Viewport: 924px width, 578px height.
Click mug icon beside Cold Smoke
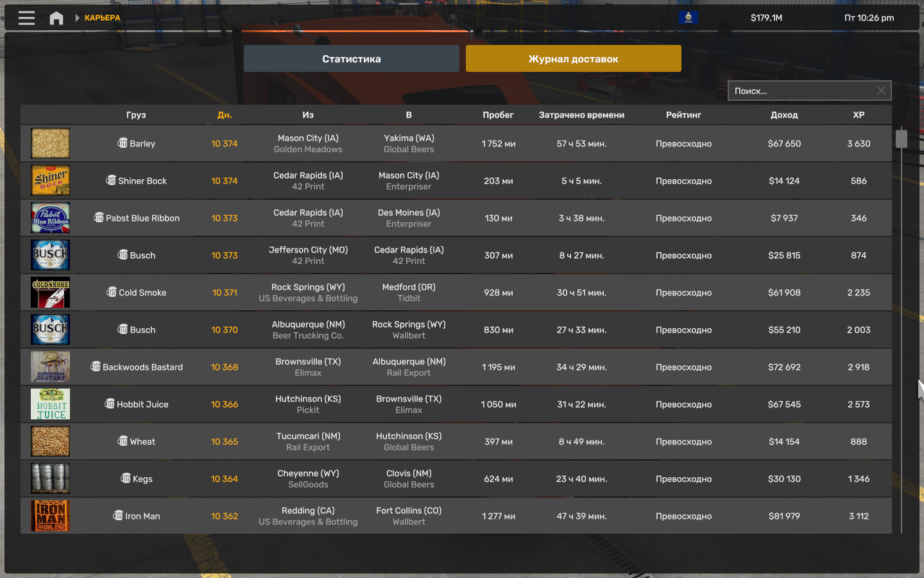coord(112,292)
